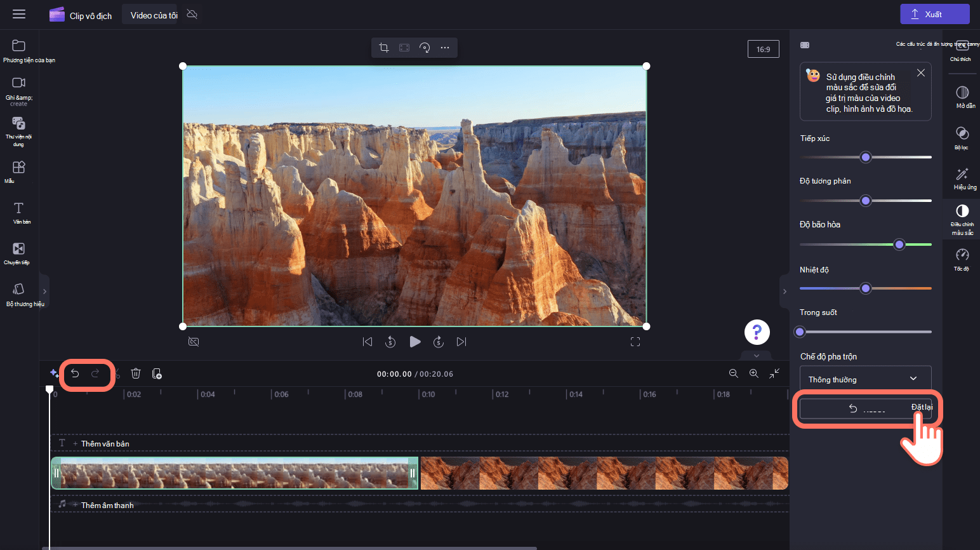Screen dimensions: 980x550
Task: Delete selected clip with trash icon
Action: point(136,373)
